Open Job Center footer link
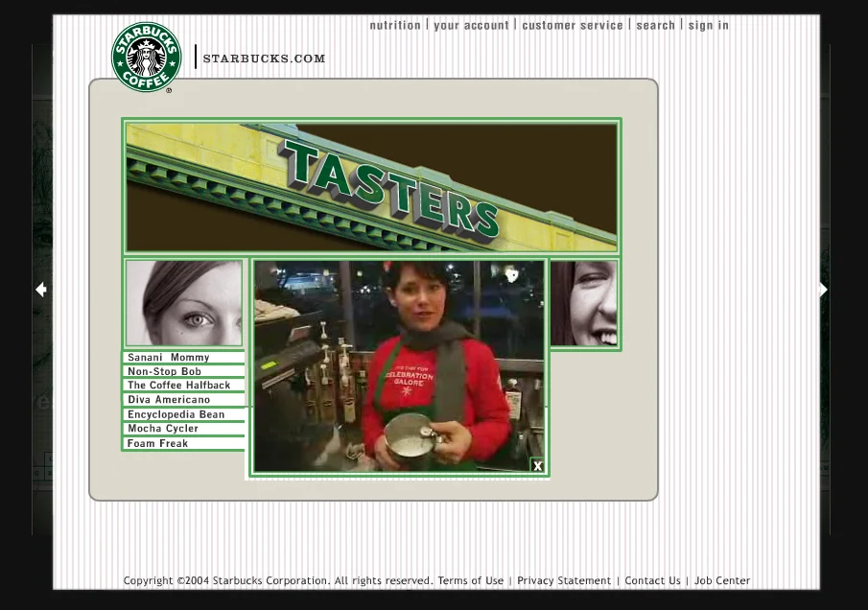The width and height of the screenshot is (868, 610). (x=722, y=580)
